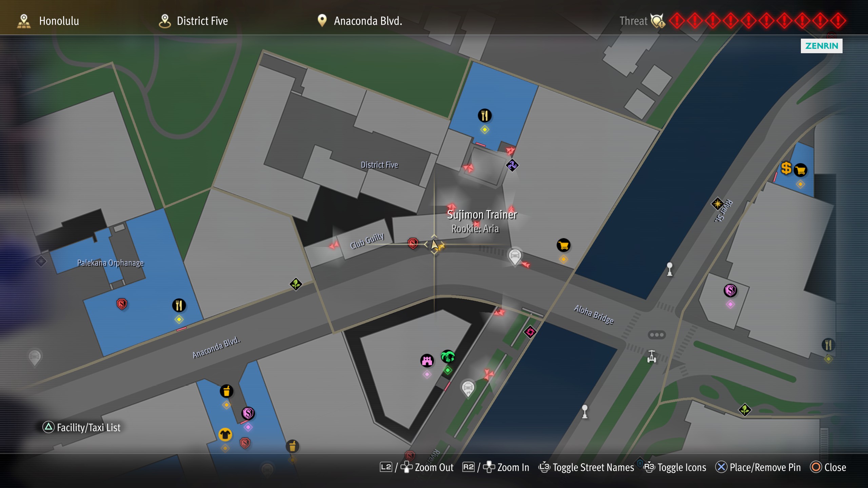Select the taxi stand marker on Anaconda Blvd.
The image size is (868, 488).
(515, 256)
